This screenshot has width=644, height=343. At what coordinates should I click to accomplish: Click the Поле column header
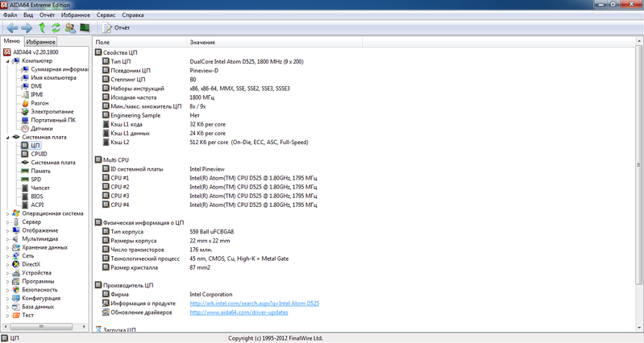[140, 42]
